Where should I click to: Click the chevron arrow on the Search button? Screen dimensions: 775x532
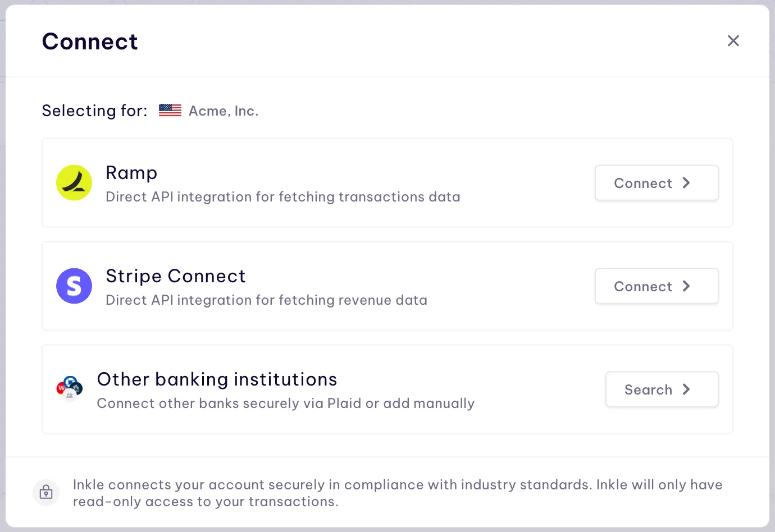coord(686,389)
